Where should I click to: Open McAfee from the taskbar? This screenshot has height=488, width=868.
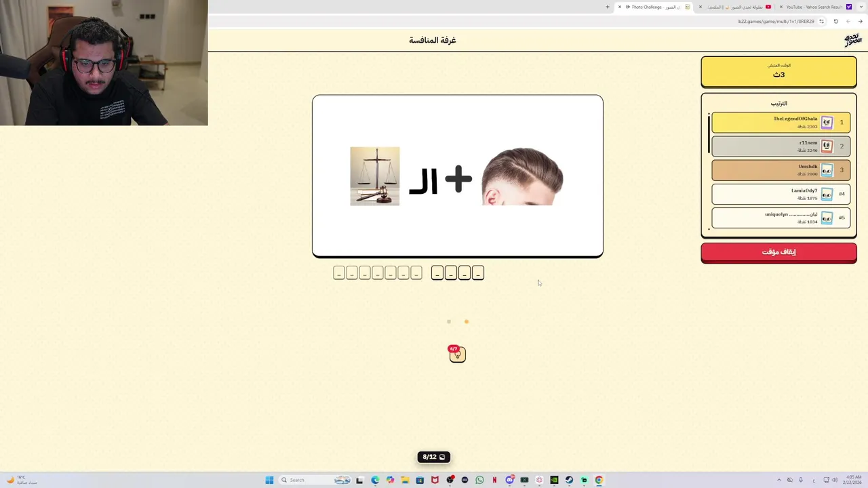click(435, 480)
